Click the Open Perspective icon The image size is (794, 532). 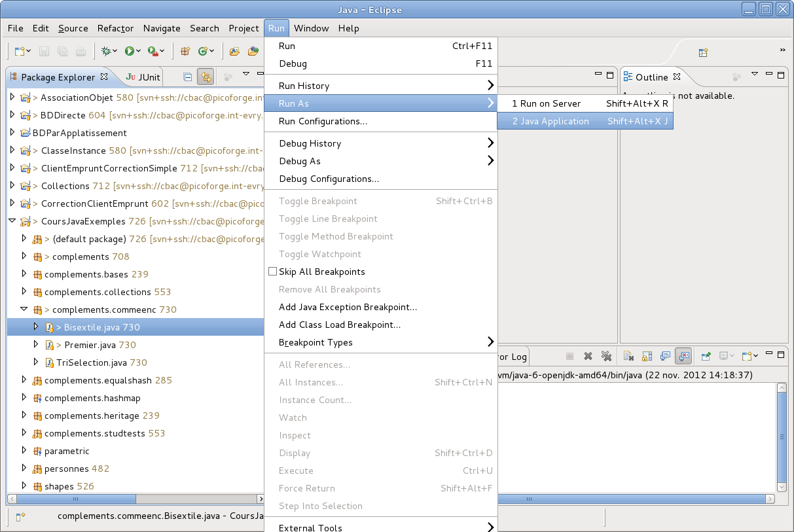point(703,52)
